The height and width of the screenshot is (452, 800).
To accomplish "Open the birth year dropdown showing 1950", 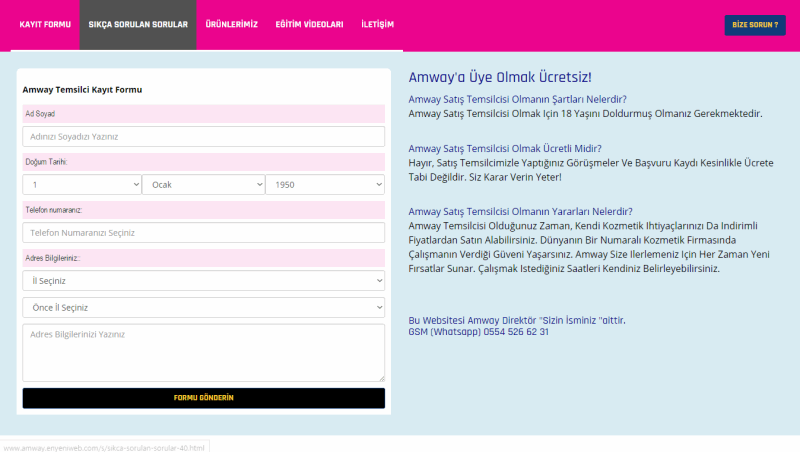I will tap(325, 185).
